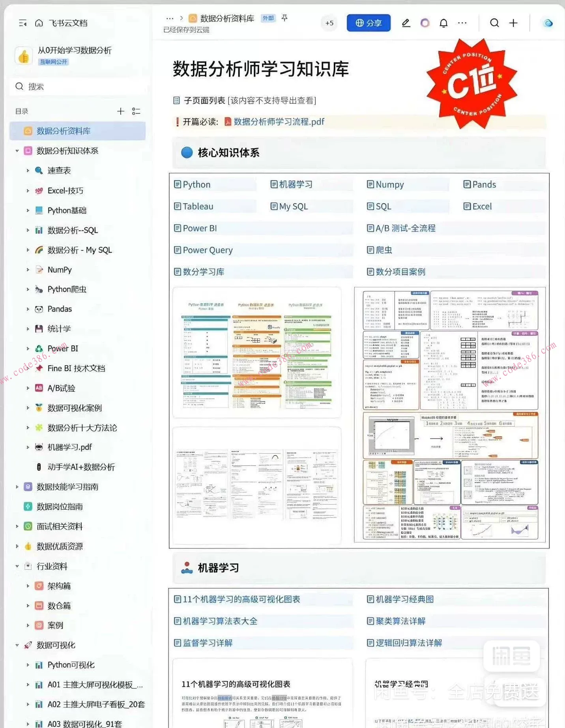This screenshot has height=728, width=565.
Task: Open NumPy sidebar item
Action: pos(60,270)
